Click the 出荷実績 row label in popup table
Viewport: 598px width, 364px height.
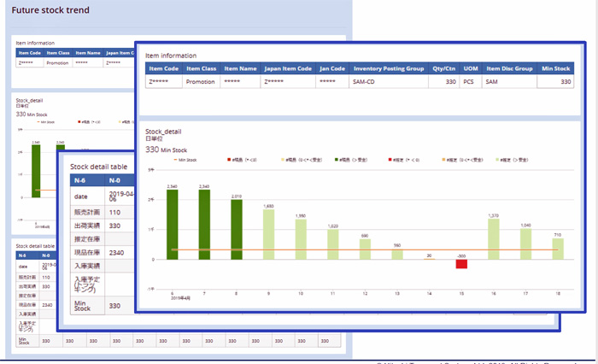click(x=87, y=226)
